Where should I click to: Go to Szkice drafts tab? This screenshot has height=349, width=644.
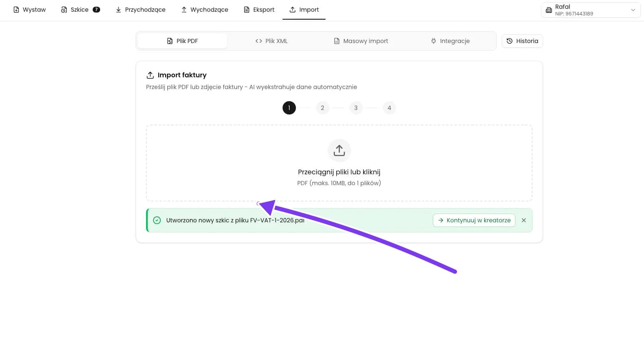pos(80,10)
